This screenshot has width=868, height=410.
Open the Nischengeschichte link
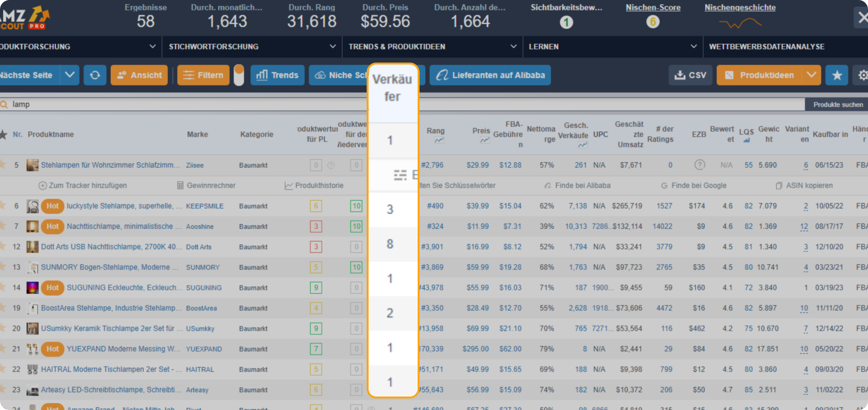tap(740, 8)
